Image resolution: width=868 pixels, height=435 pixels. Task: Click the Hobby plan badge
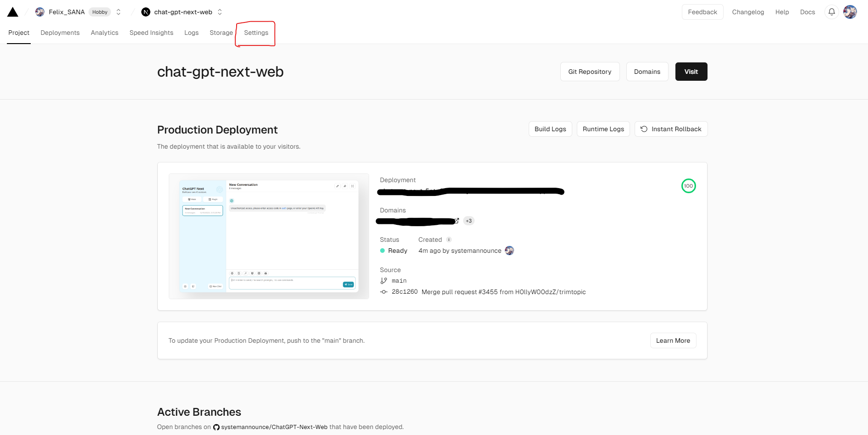(x=100, y=12)
